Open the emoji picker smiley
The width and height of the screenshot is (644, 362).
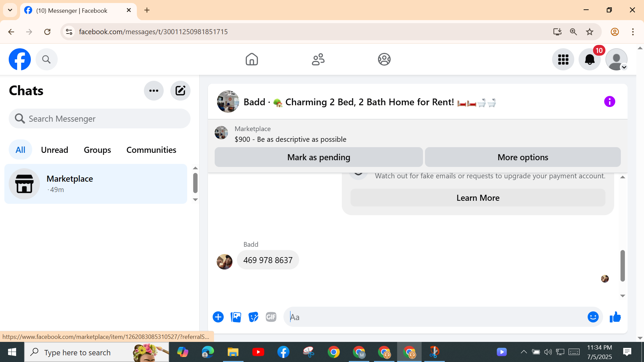click(593, 317)
